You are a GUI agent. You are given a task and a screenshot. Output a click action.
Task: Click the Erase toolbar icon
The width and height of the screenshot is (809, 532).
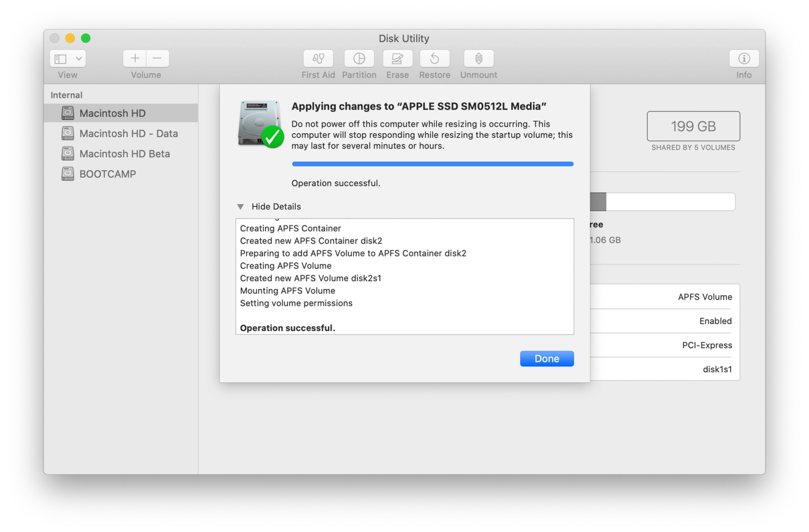(397, 59)
